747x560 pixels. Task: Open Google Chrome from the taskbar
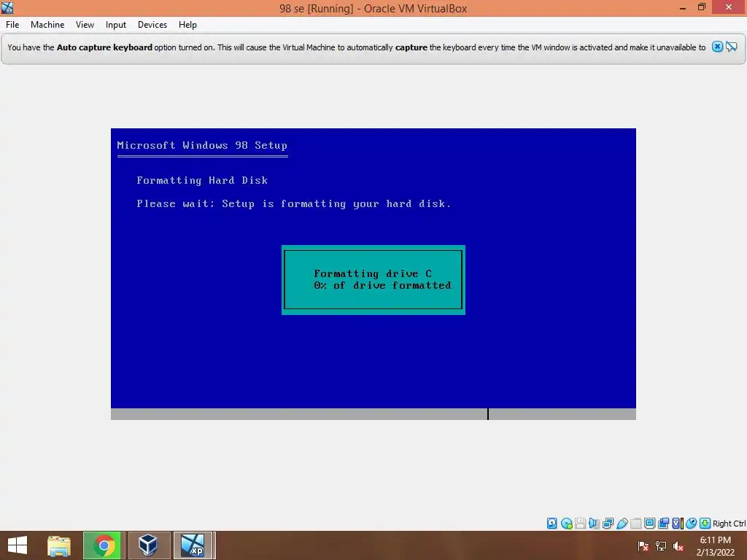click(x=104, y=545)
